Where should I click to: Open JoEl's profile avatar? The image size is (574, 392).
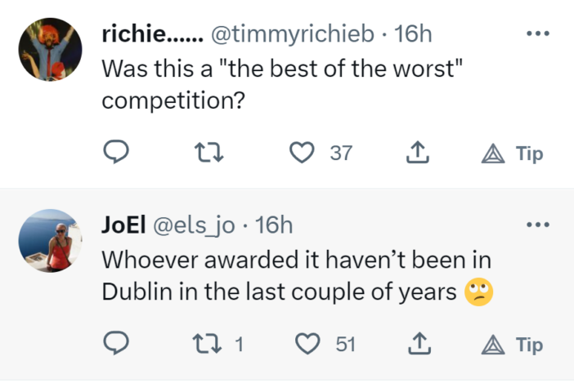click(x=51, y=241)
